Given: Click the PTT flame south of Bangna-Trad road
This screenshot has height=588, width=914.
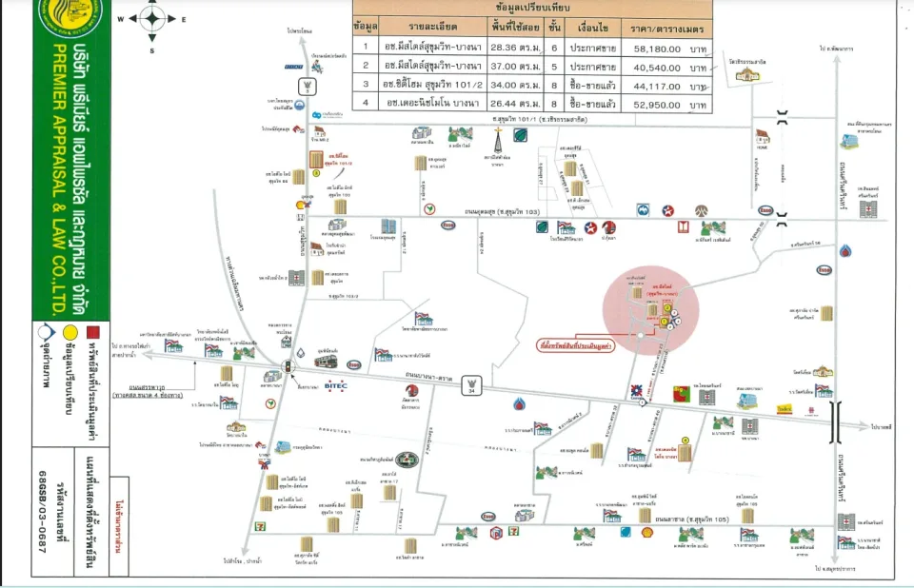Looking at the screenshot, I should click(519, 403).
